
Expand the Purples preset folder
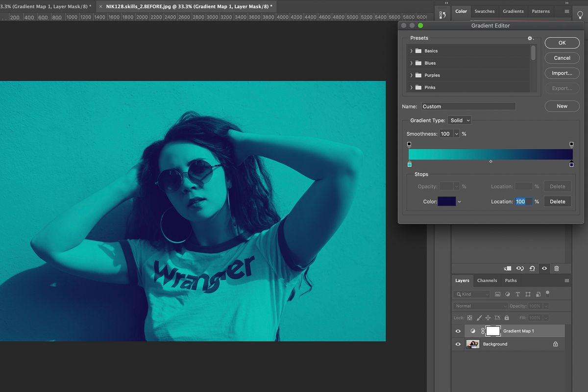pos(411,75)
